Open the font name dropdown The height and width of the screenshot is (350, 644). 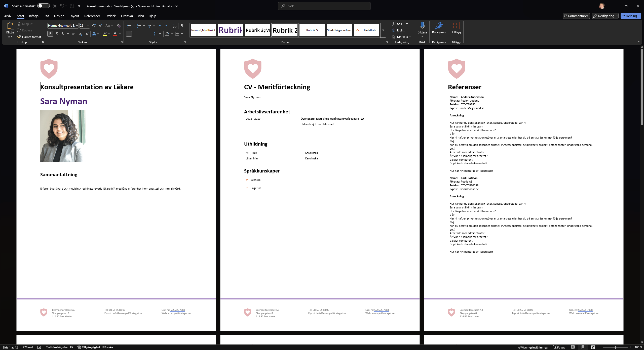click(77, 26)
